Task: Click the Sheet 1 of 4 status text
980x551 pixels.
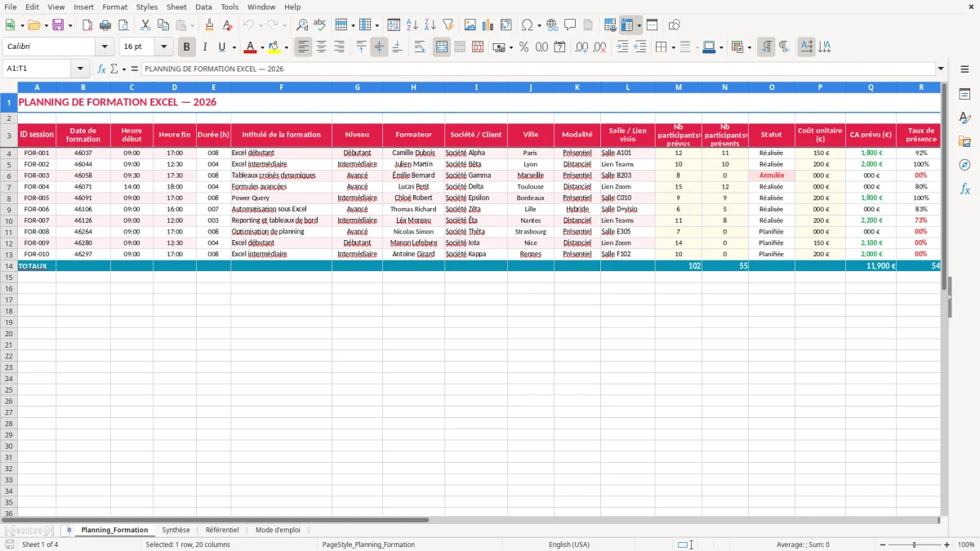Action: click(40, 544)
